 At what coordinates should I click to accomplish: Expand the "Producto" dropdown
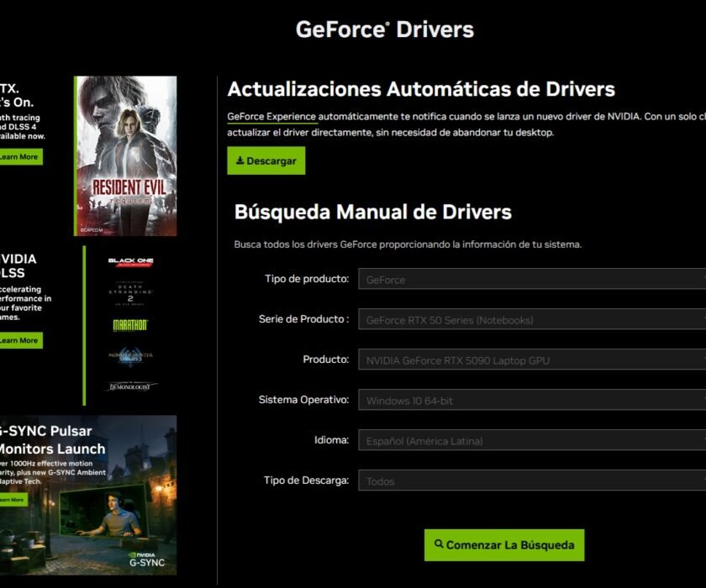pyautogui.click(x=535, y=360)
